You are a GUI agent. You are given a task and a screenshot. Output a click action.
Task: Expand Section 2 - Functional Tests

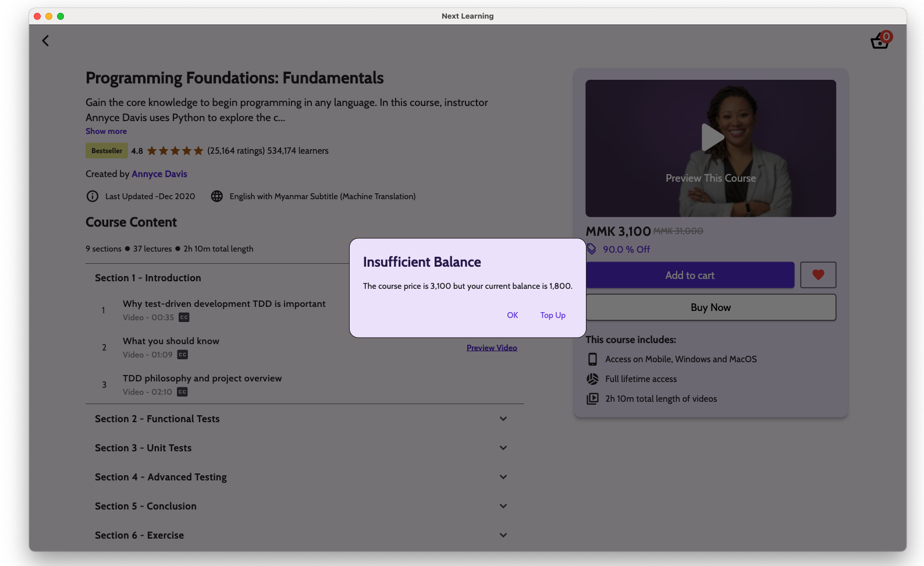tap(503, 419)
